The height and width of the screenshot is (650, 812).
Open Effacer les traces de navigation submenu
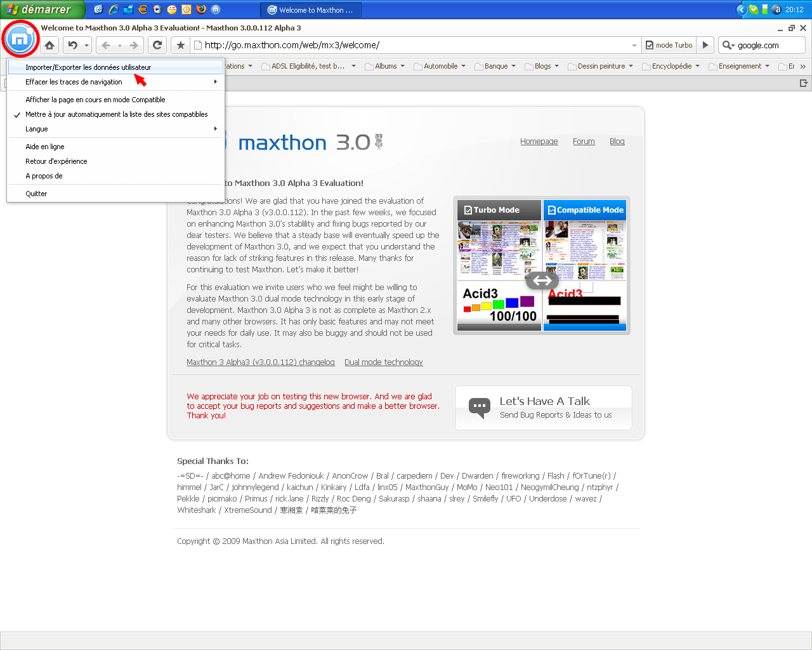115,82
